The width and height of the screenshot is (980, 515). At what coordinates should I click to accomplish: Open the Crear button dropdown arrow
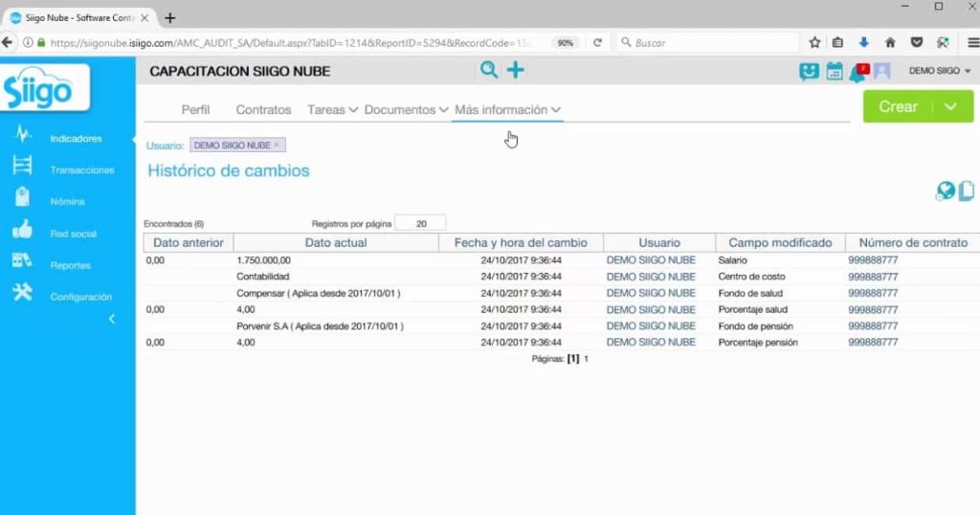[x=950, y=106]
